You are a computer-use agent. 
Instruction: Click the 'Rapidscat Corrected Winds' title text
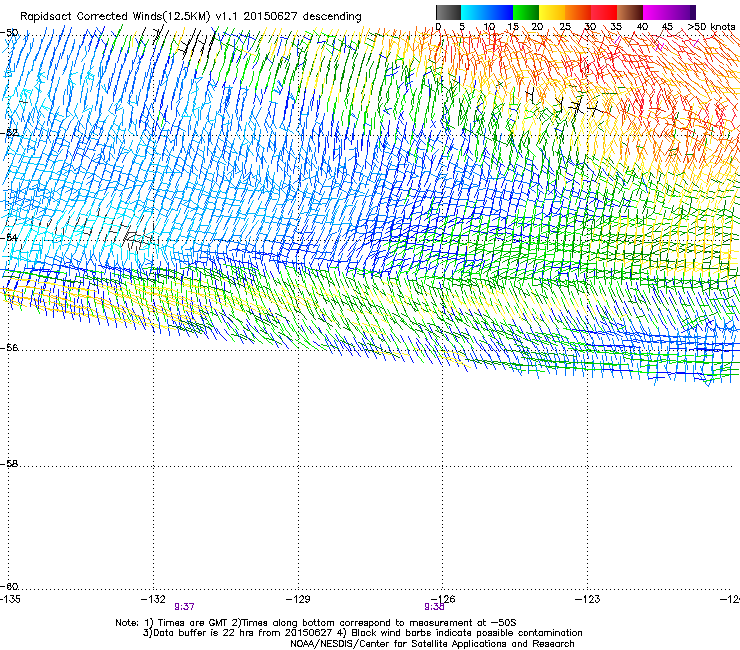tap(91, 17)
